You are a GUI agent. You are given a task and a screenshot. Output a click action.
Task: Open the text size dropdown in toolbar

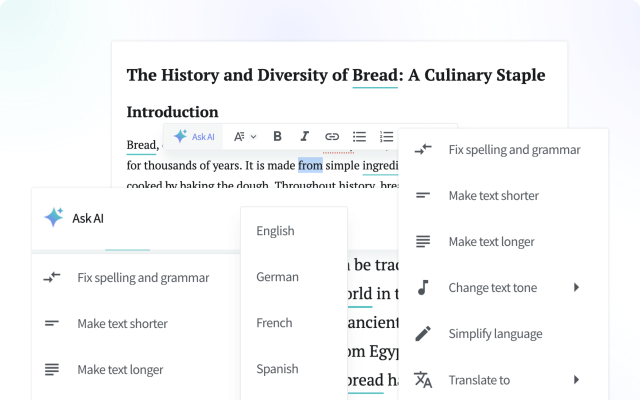tap(245, 137)
